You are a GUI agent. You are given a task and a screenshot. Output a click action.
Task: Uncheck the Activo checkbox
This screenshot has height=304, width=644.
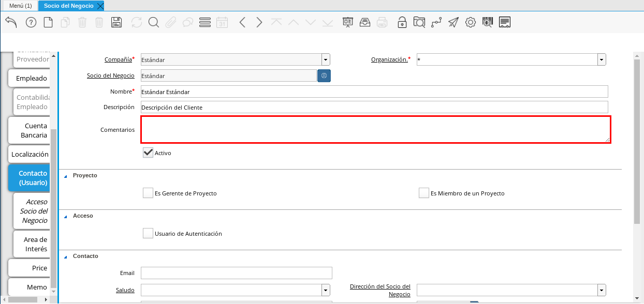click(148, 153)
